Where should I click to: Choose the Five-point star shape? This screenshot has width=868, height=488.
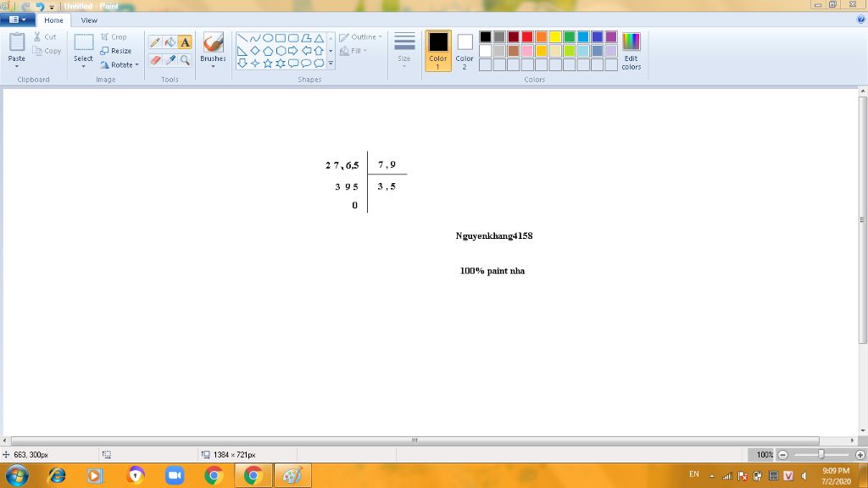click(267, 64)
